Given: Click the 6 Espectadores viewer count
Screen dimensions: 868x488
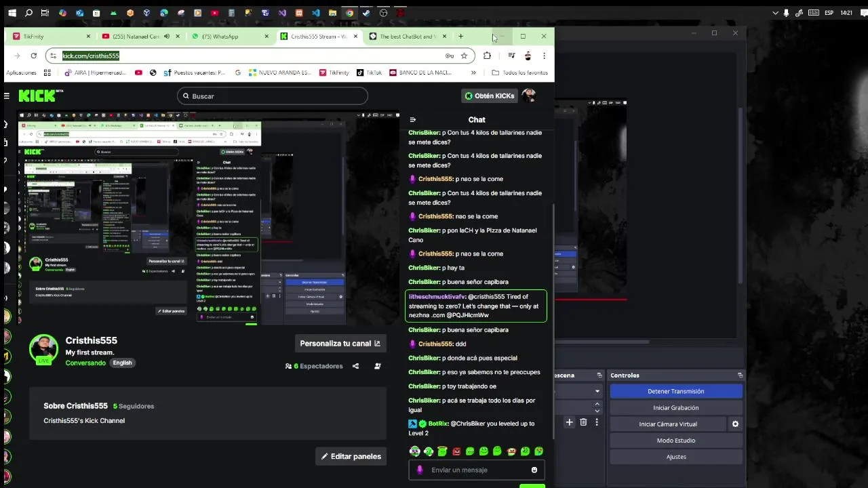Looking at the screenshot, I should [x=314, y=366].
